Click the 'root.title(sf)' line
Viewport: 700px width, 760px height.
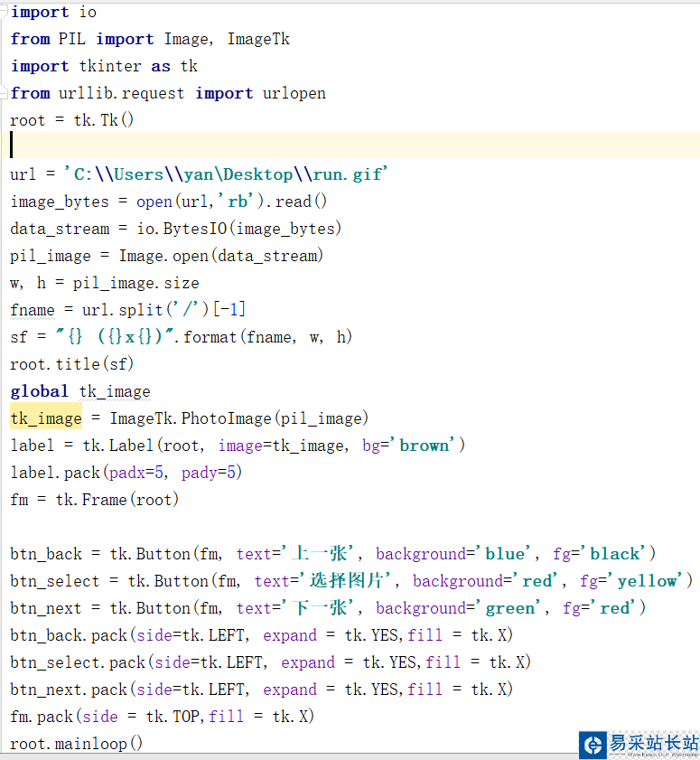[71, 363]
